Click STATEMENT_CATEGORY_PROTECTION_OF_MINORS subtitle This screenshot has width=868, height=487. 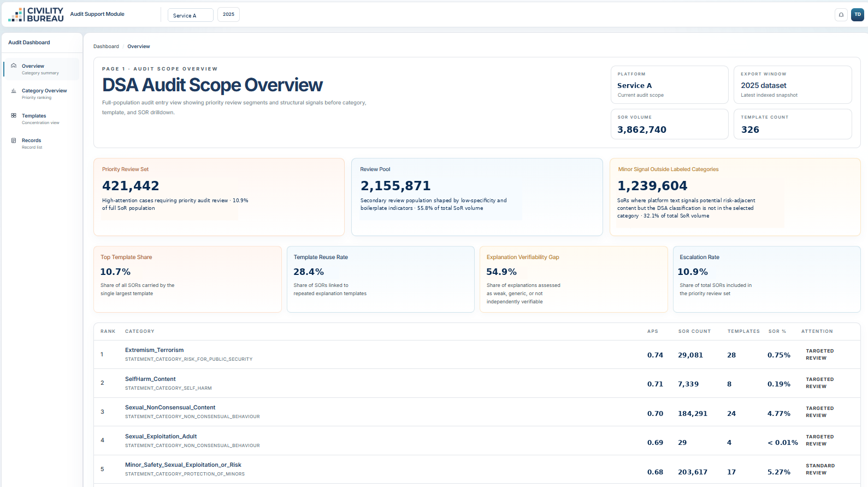(185, 474)
